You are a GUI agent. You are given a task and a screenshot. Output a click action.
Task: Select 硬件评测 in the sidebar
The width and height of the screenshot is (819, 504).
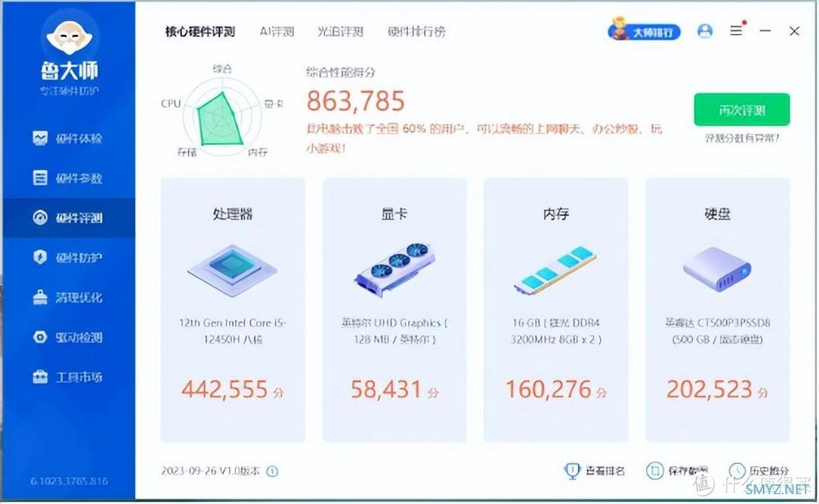[x=69, y=218]
